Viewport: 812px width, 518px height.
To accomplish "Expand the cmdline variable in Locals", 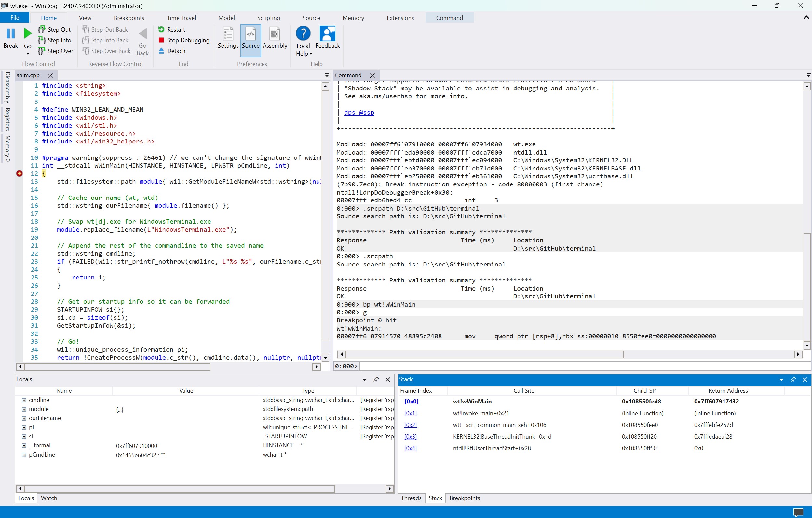I will pos(24,400).
